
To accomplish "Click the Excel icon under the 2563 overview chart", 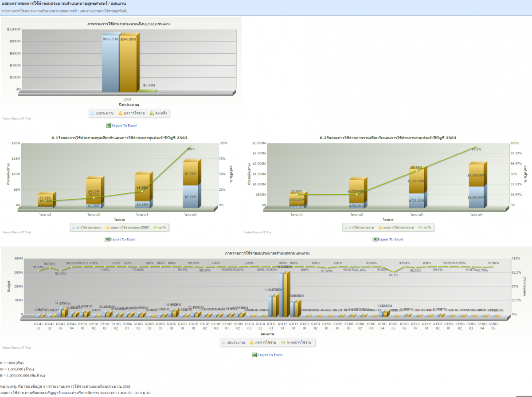I will click(x=108, y=126).
